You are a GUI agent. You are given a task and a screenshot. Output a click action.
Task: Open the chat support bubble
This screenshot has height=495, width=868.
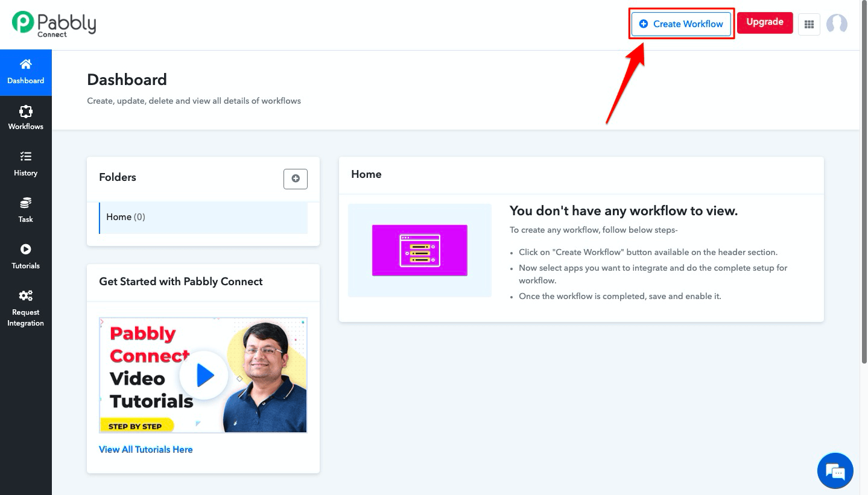coord(835,471)
